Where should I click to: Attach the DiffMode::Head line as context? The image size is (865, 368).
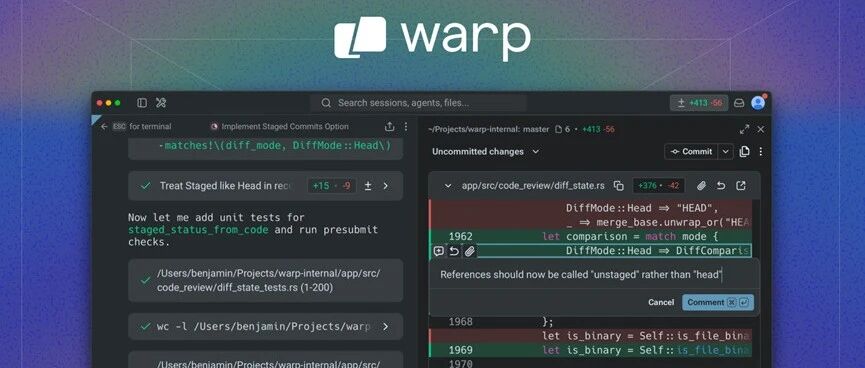tap(469, 251)
